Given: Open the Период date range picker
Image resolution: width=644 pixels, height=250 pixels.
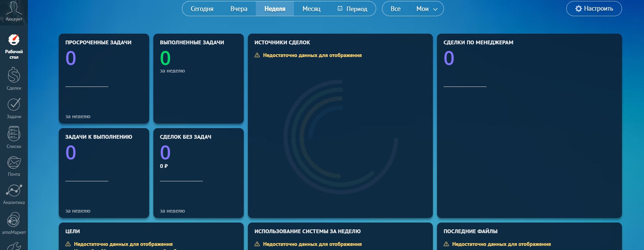Looking at the screenshot, I should (352, 9).
